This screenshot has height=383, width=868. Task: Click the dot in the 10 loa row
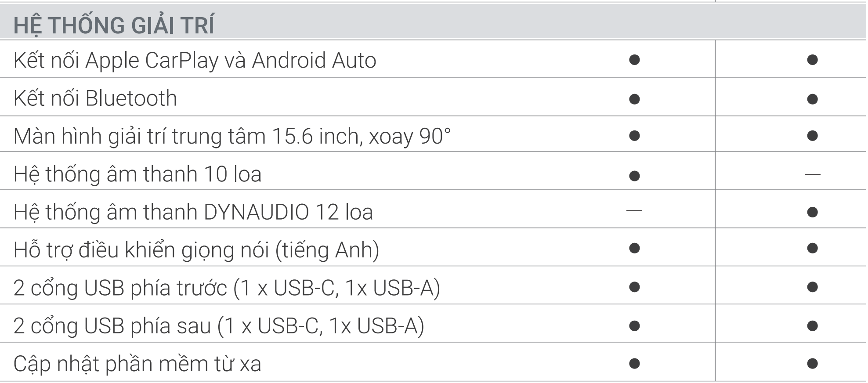[x=634, y=176]
